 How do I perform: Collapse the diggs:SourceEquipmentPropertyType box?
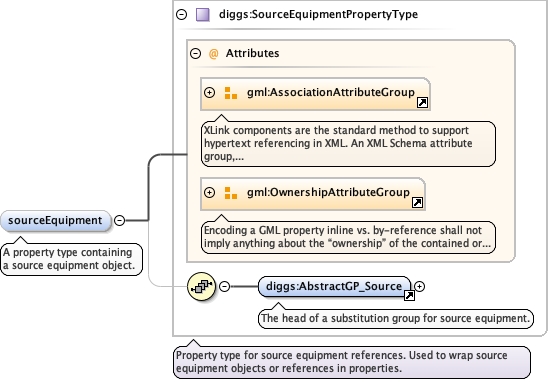click(181, 14)
